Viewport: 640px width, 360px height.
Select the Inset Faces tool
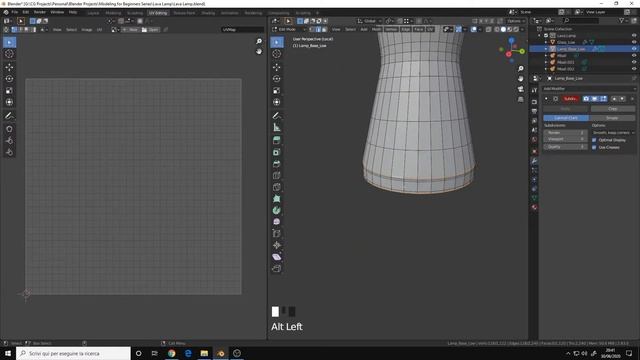[x=277, y=152]
